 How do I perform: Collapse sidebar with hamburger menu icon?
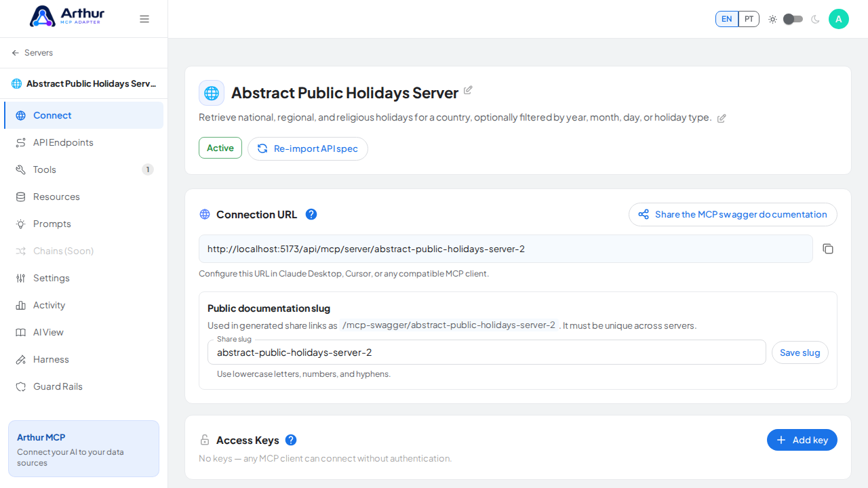[144, 19]
